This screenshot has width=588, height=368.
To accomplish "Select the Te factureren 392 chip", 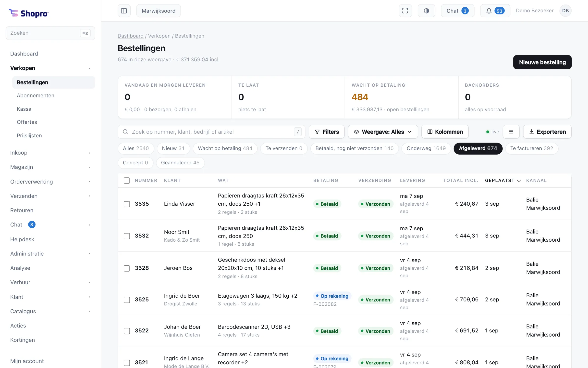I will click(x=532, y=148).
